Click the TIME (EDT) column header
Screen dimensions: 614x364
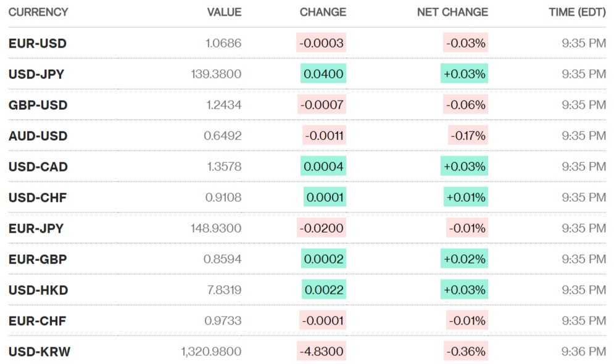point(577,12)
